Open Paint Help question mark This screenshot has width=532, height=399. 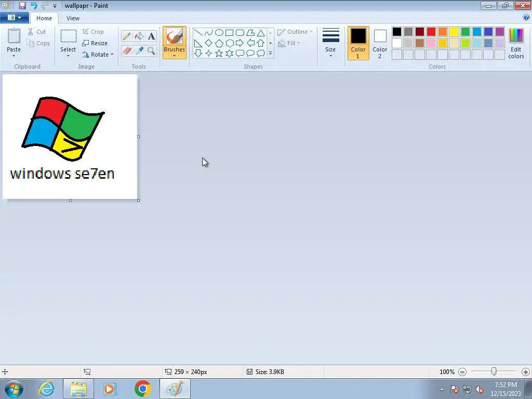coord(526,18)
